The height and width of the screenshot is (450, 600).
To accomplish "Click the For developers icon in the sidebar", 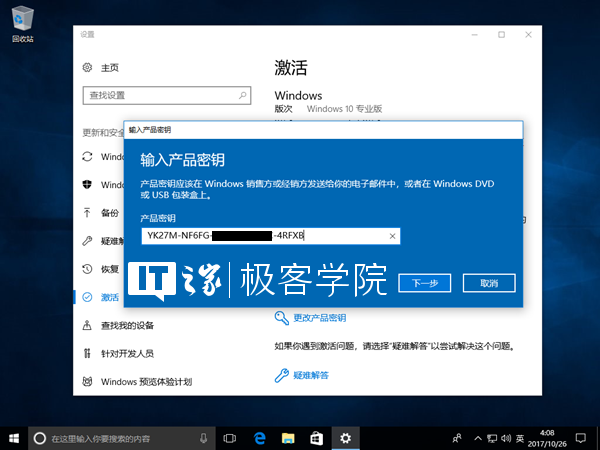I will 87,353.
